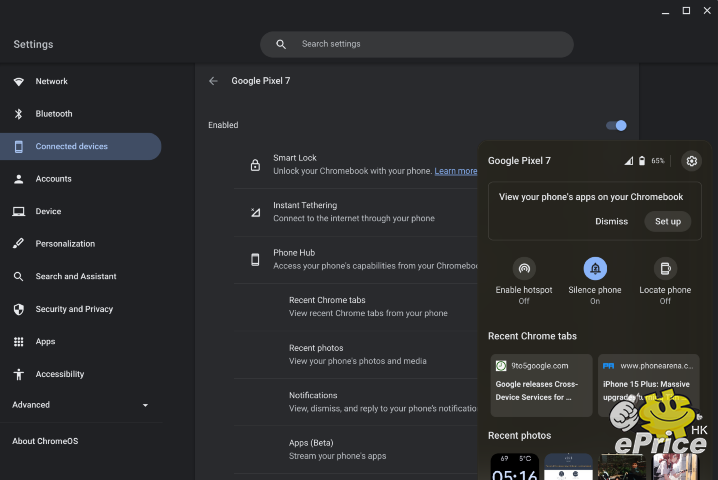Click phone battery icon in Phone Hub
This screenshot has width=718, height=480.
642,161
